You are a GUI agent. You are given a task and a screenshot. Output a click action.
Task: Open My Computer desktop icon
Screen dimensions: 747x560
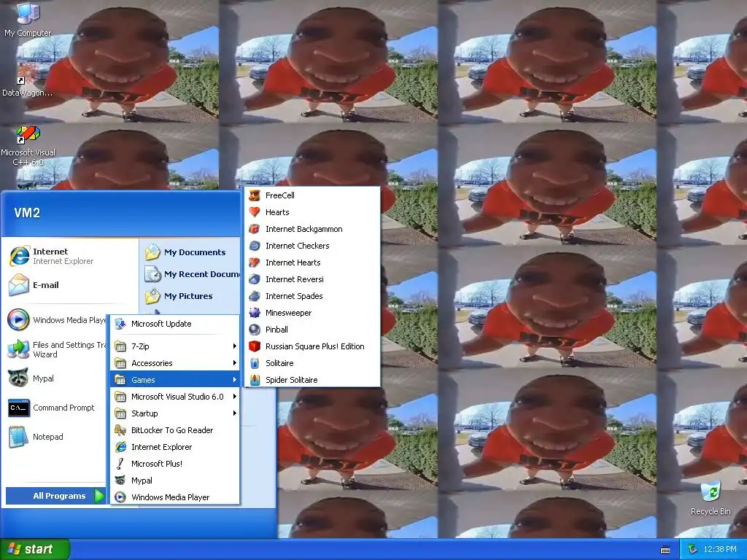pos(28,20)
